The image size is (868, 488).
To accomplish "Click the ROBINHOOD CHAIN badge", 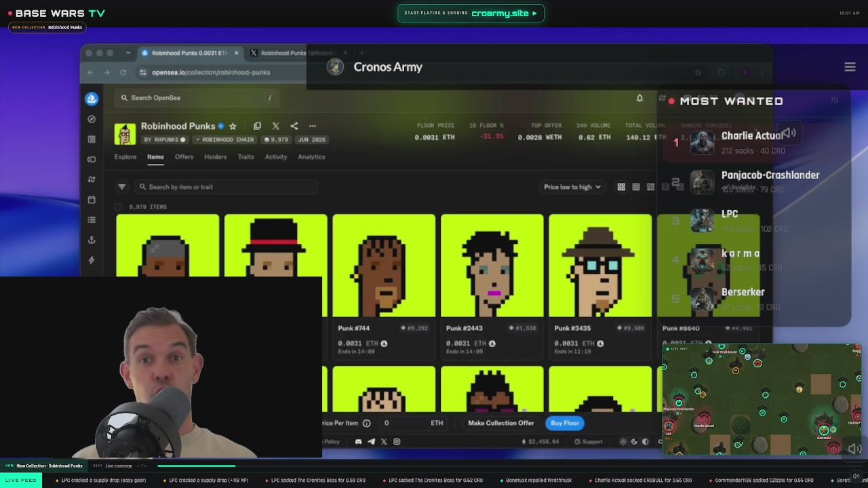I will click(x=223, y=140).
